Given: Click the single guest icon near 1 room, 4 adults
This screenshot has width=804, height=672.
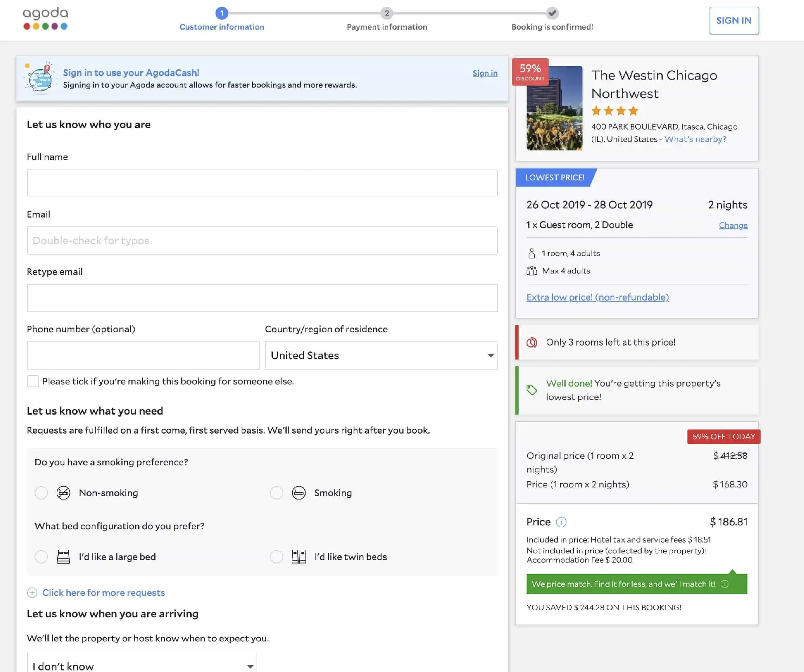Looking at the screenshot, I should tap(531, 253).
